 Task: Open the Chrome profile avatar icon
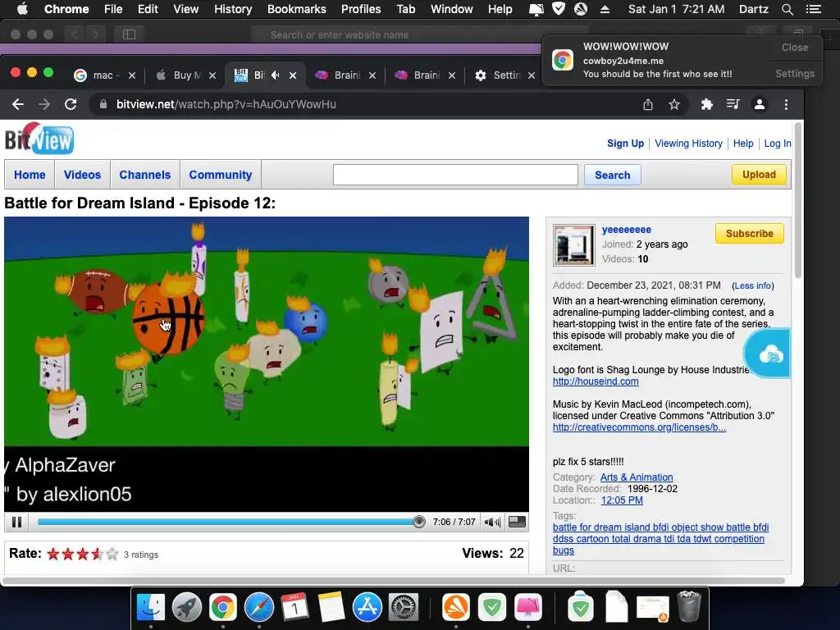pos(759,104)
